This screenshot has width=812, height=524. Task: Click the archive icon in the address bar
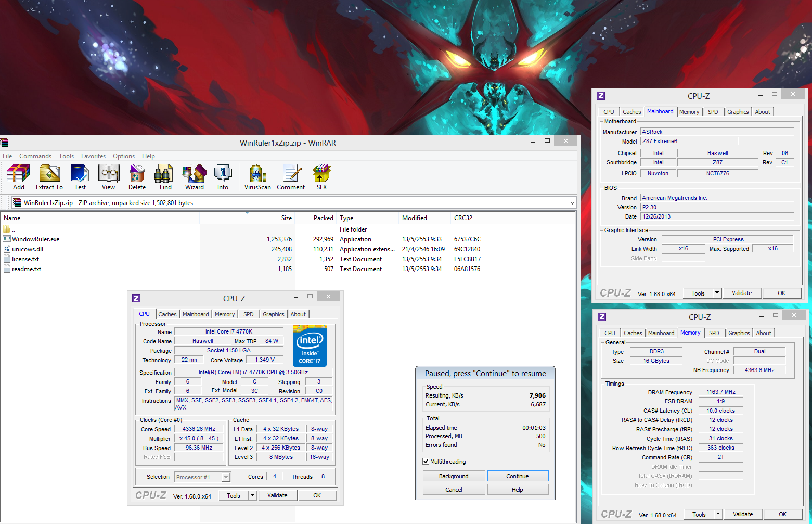click(x=17, y=202)
